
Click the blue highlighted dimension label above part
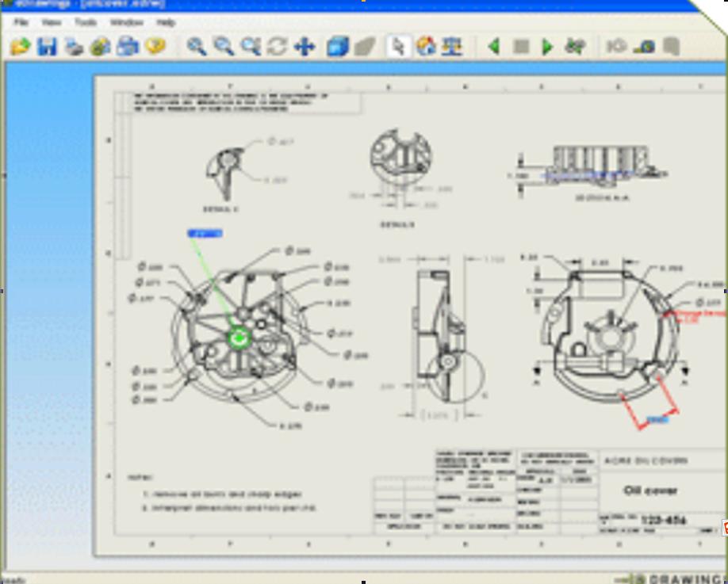point(205,233)
